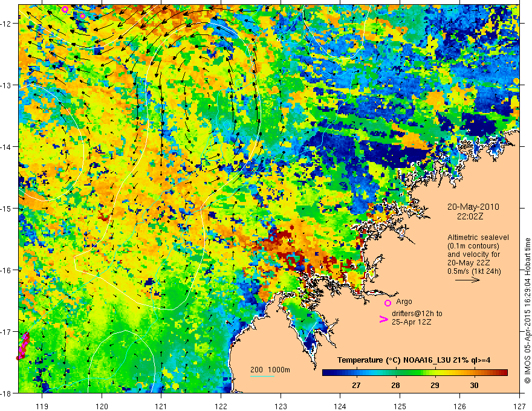Viewport: 532px width, 411px height.
Task: Click the '22:02Z' time text
Action: coord(470,216)
